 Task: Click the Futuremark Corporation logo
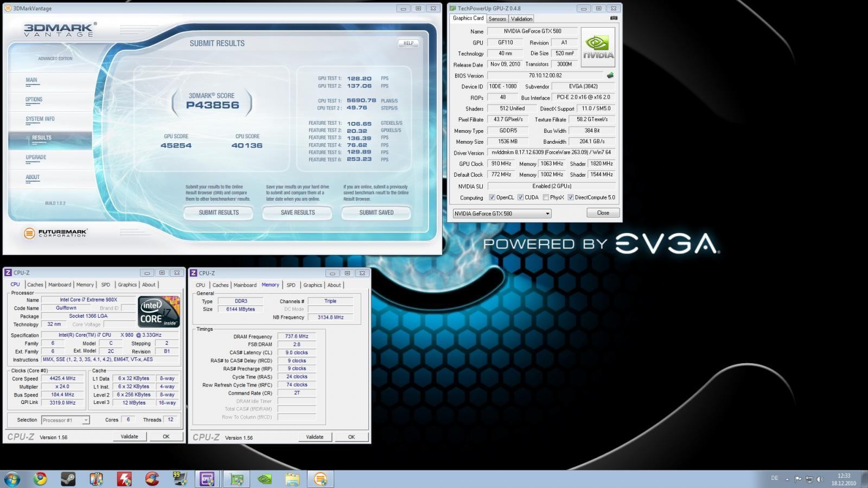tap(56, 233)
